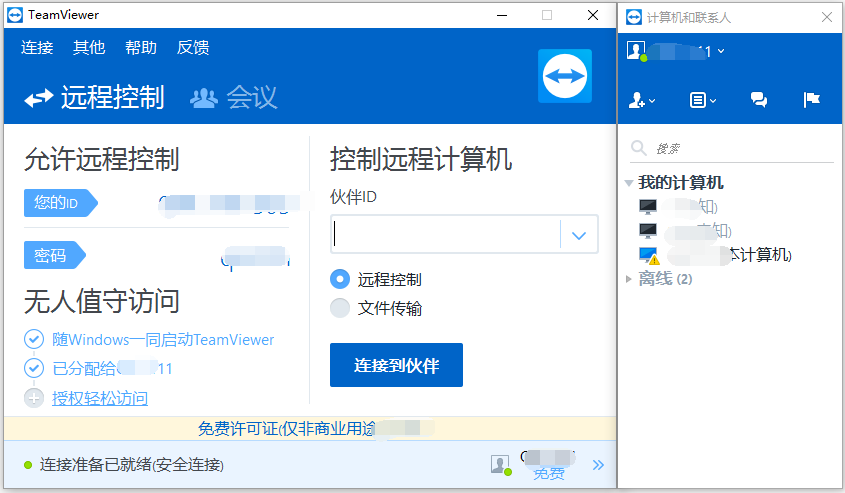Open the add contact dropdown
This screenshot has height=493, width=845.
642,100
